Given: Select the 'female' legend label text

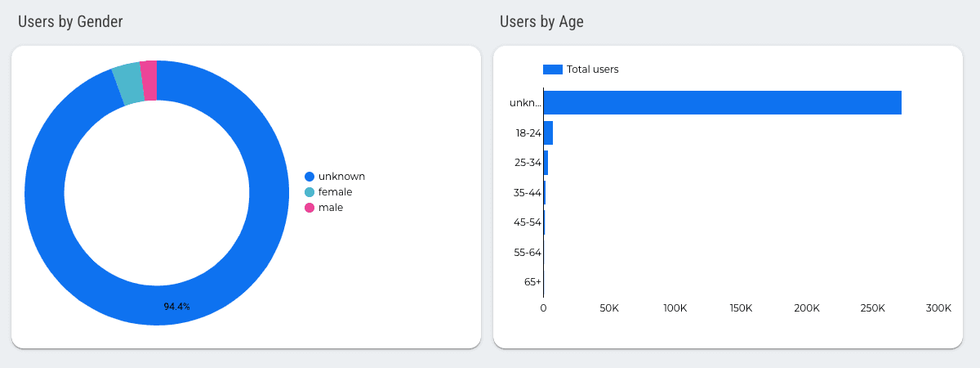Looking at the screenshot, I should (x=335, y=192).
